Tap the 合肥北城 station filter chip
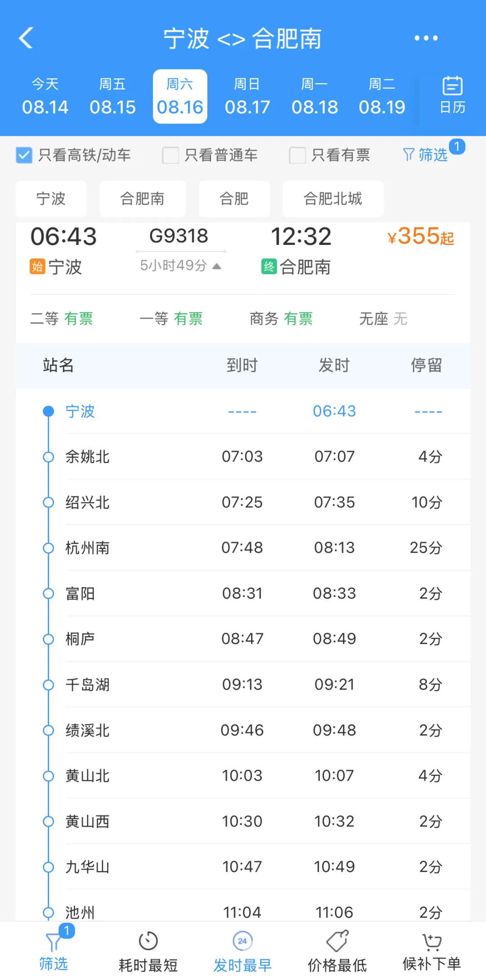The image size is (486, 980). point(333,199)
